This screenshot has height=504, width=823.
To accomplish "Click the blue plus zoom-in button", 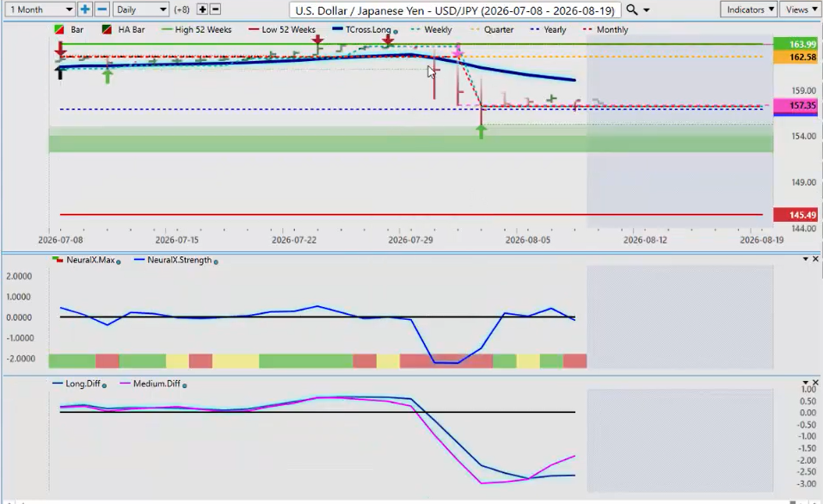I will (84, 9).
